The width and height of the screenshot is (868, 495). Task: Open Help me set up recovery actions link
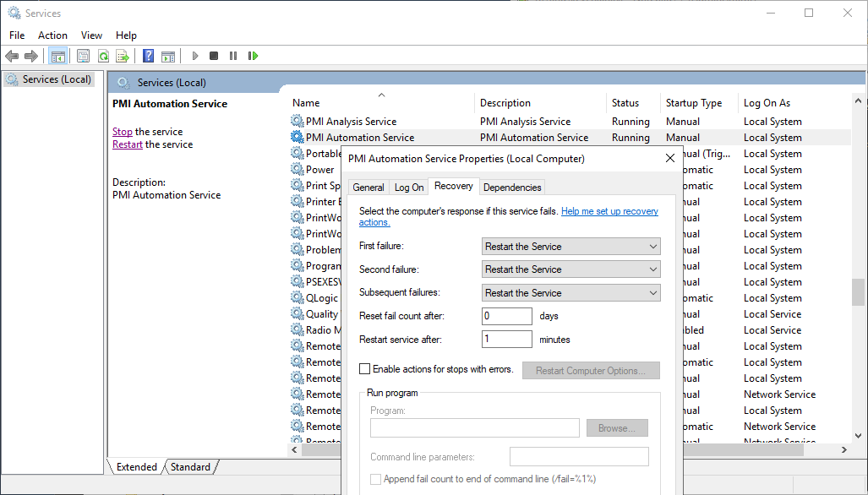(609, 211)
